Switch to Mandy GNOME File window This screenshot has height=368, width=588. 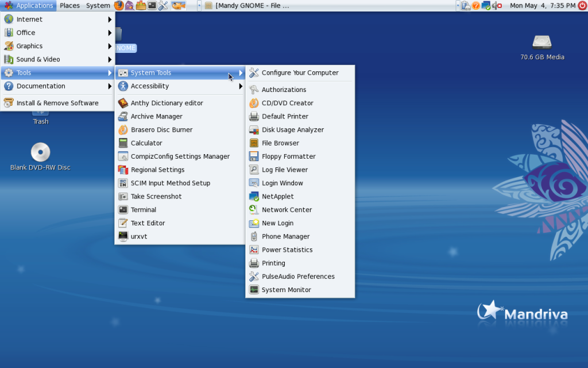[247, 6]
